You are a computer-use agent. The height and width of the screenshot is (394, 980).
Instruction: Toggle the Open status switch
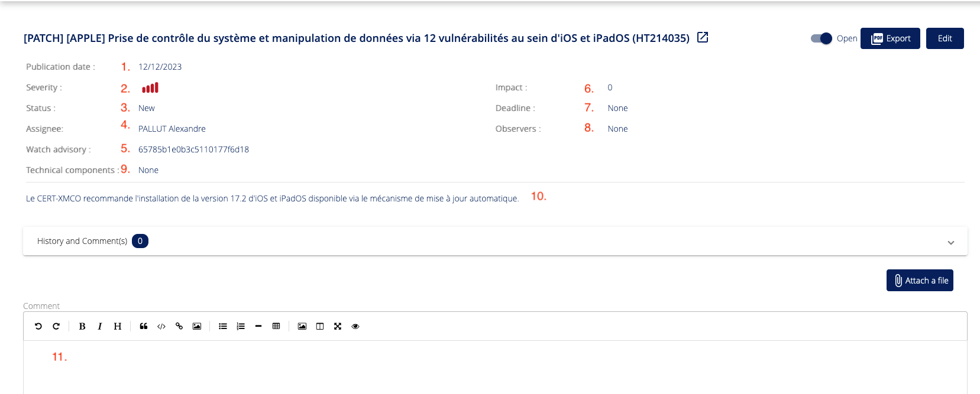coord(821,38)
